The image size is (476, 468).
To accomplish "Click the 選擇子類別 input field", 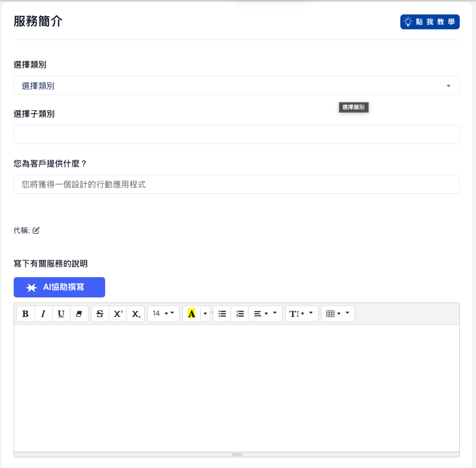I will click(236, 134).
